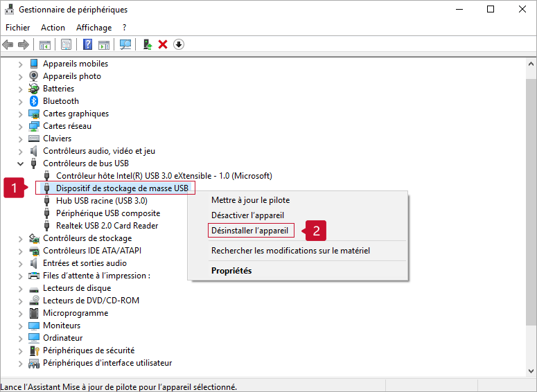Viewport: 537px width, 392px height.
Task: Click the blue Help question mark toolbar icon
Action: (x=87, y=44)
